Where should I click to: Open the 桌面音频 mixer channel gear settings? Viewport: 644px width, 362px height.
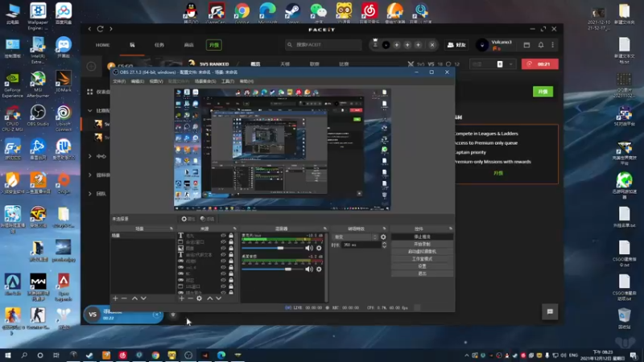tap(319, 269)
